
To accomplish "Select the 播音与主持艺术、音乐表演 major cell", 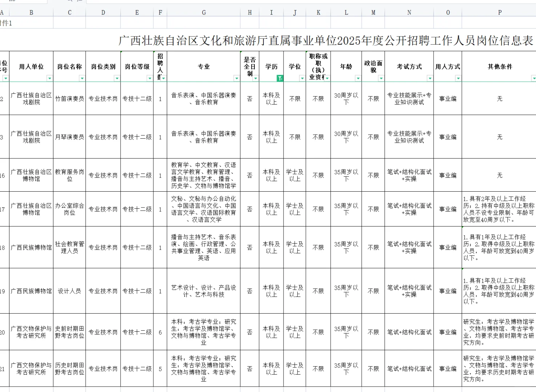I will point(203,248).
